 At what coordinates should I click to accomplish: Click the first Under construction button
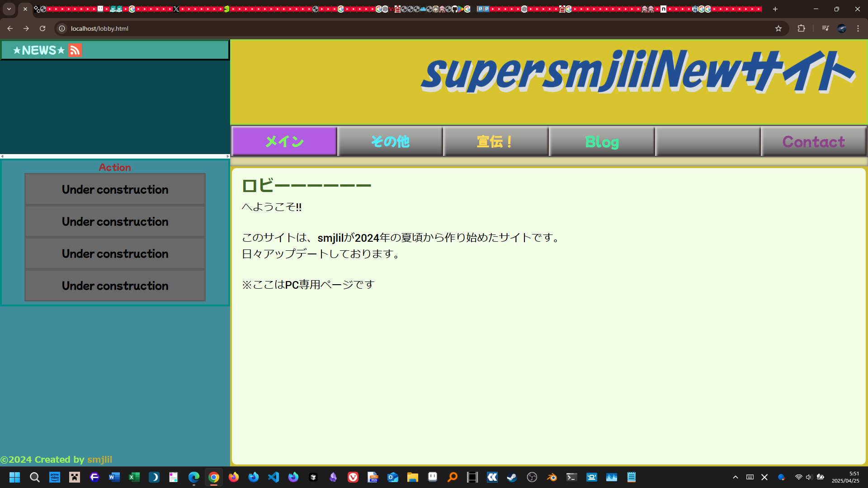click(115, 189)
